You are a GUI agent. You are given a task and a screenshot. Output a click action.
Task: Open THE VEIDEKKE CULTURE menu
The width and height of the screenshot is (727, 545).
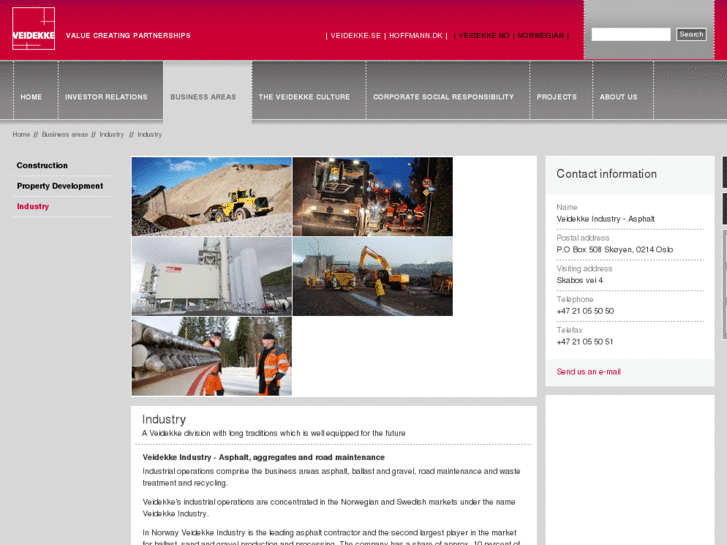coord(304,97)
